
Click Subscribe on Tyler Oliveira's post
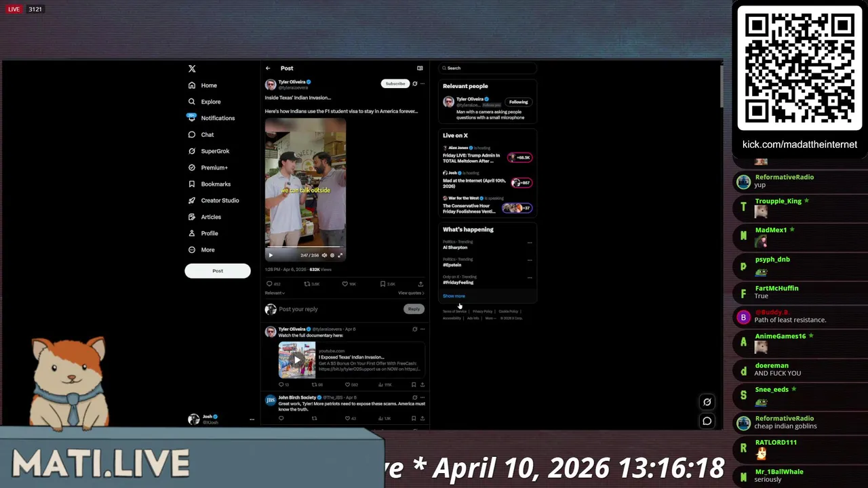[x=395, y=83]
